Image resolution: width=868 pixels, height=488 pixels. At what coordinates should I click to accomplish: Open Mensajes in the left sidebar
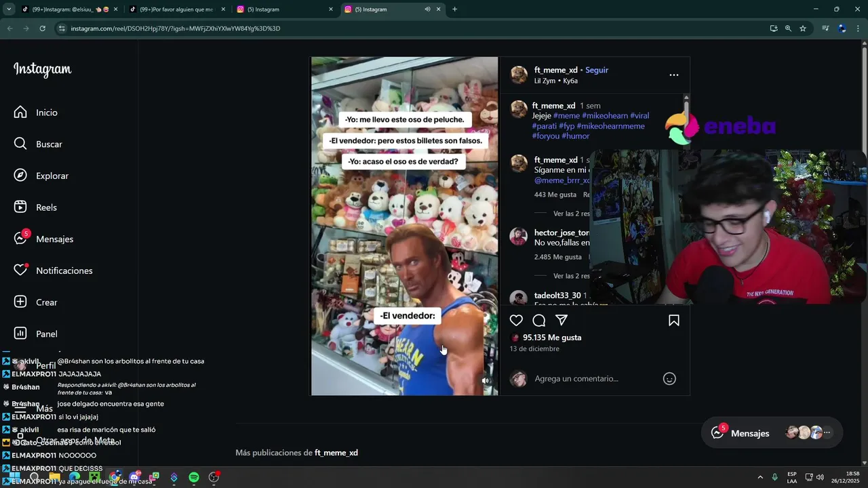[44, 239]
